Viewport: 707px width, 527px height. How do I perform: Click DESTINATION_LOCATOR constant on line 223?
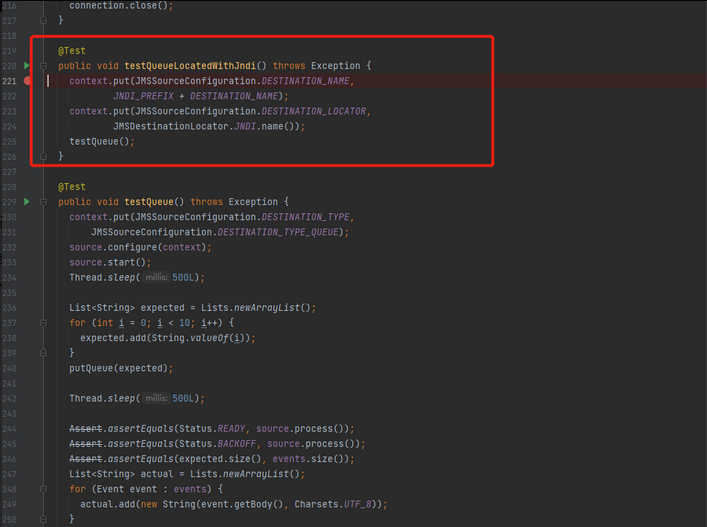pyautogui.click(x=313, y=111)
